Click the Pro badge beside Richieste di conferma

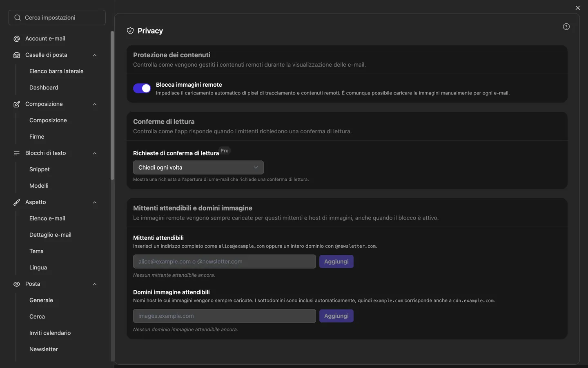(225, 150)
